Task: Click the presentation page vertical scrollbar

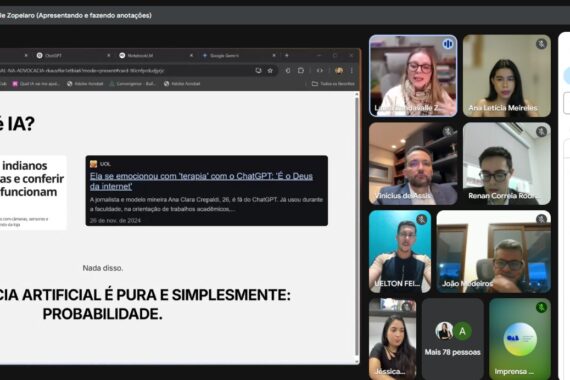Action: point(357,225)
